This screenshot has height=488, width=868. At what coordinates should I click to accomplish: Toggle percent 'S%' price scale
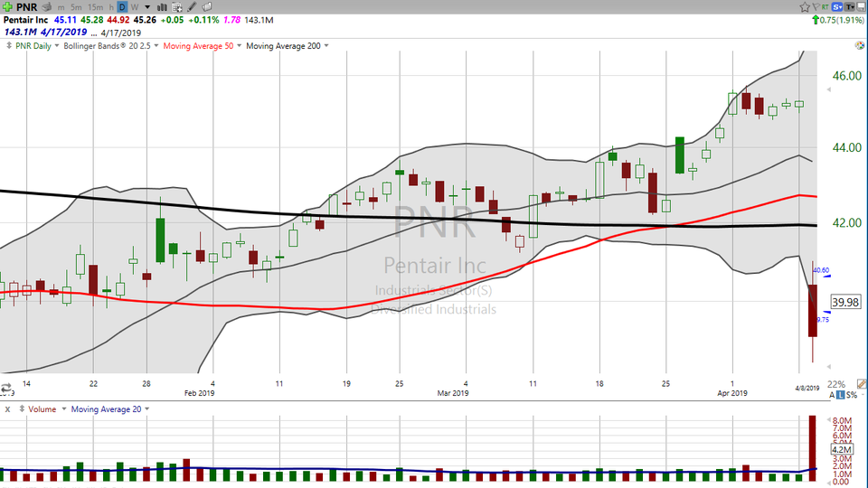[852, 395]
